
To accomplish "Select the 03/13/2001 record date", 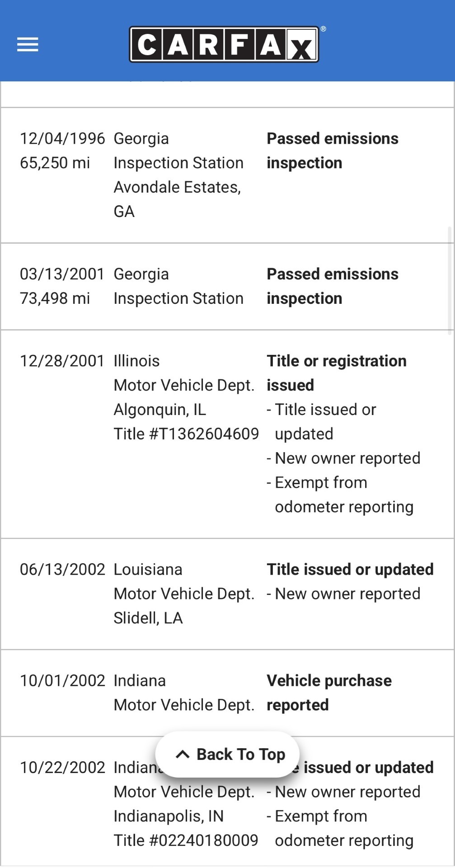I will click(x=62, y=274).
